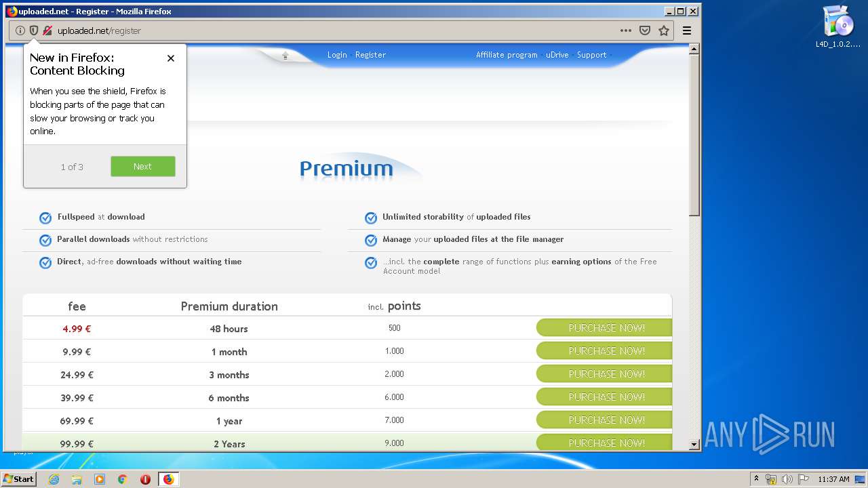Open the content blocking shield icon
This screenshot has height=488, width=868.
[x=34, y=30]
